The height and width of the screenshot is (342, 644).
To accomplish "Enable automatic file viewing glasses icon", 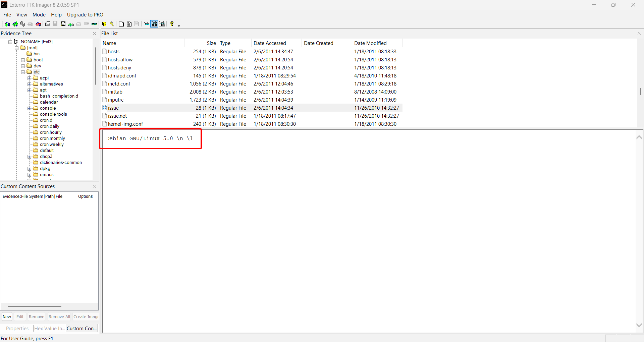I will (147, 24).
